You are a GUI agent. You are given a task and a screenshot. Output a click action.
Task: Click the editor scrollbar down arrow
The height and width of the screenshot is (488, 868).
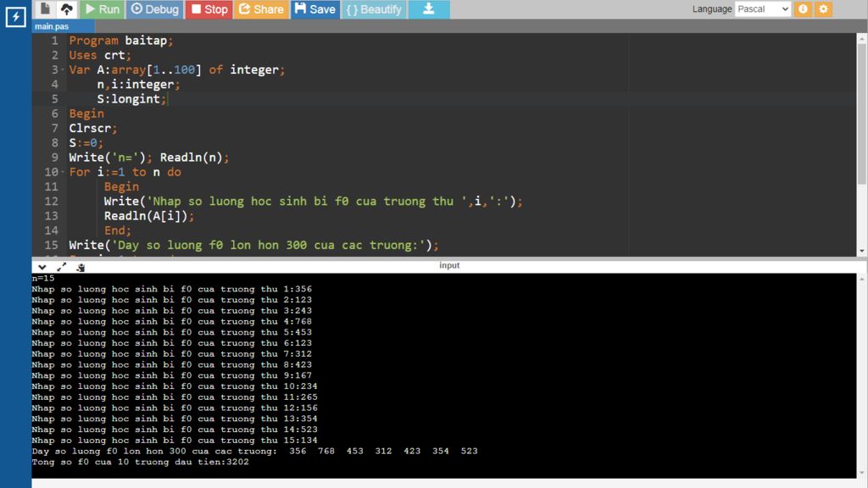[x=862, y=251]
